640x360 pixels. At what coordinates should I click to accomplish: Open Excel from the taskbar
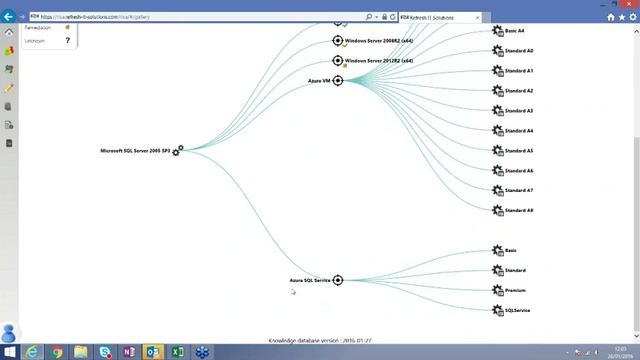(178, 352)
